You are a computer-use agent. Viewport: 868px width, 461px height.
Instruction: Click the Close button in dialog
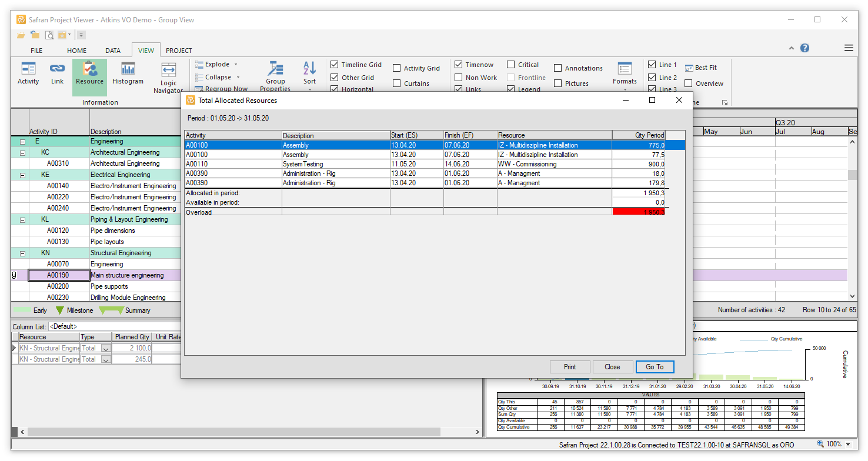[x=612, y=367]
